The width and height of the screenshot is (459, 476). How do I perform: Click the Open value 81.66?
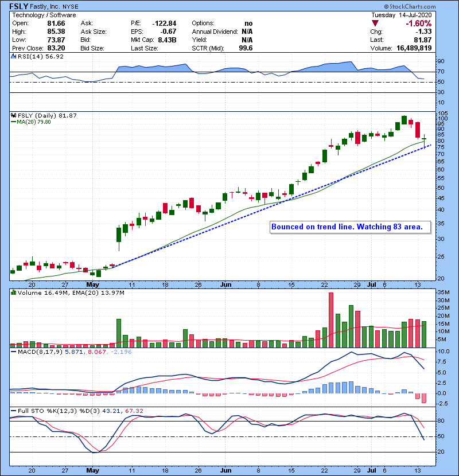coord(56,24)
